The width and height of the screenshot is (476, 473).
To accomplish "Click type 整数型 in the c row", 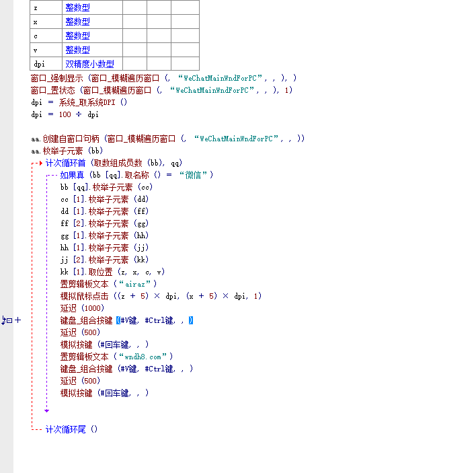I will click(x=77, y=36).
